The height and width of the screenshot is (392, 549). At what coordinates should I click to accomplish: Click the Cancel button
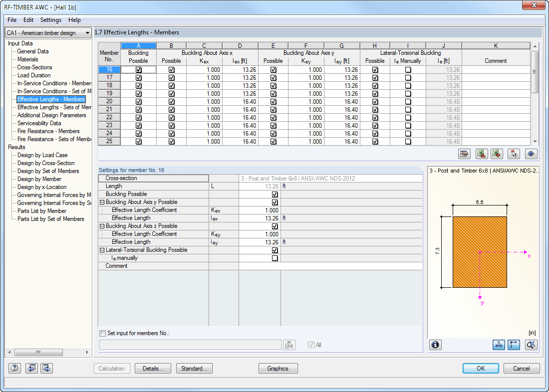tap(522, 368)
